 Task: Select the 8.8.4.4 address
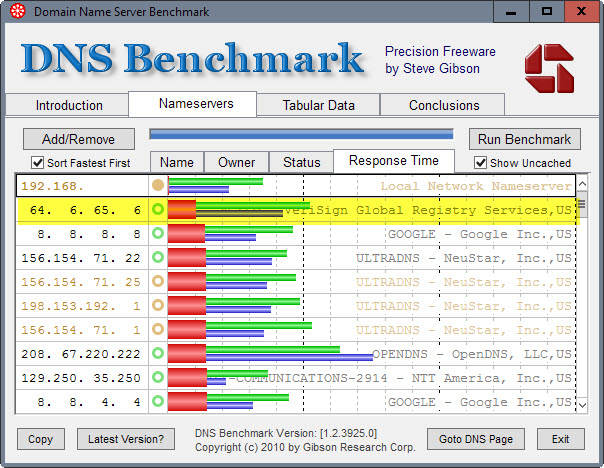point(89,402)
